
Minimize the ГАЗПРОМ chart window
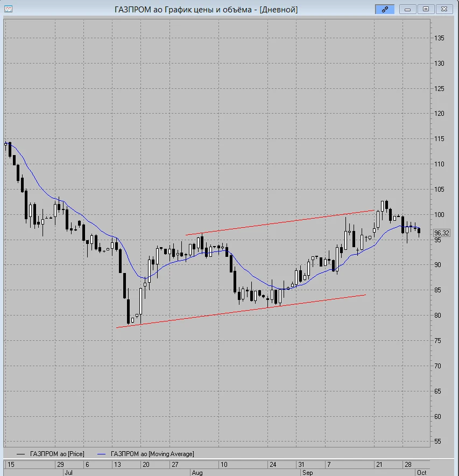[407, 9]
